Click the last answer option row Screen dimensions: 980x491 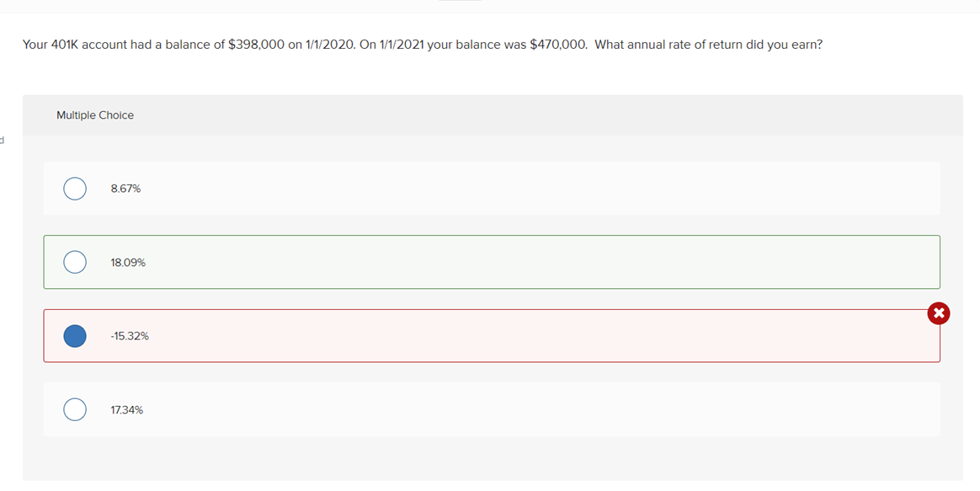pos(492,409)
